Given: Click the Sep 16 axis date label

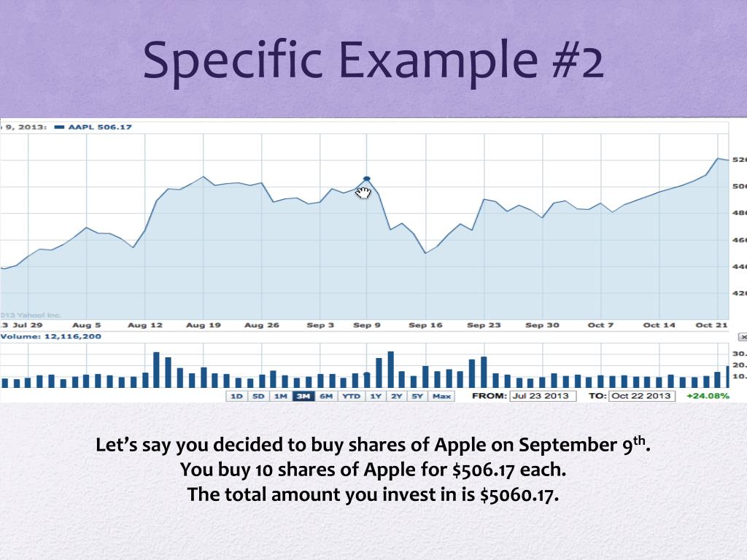Looking at the screenshot, I should pos(425,325).
